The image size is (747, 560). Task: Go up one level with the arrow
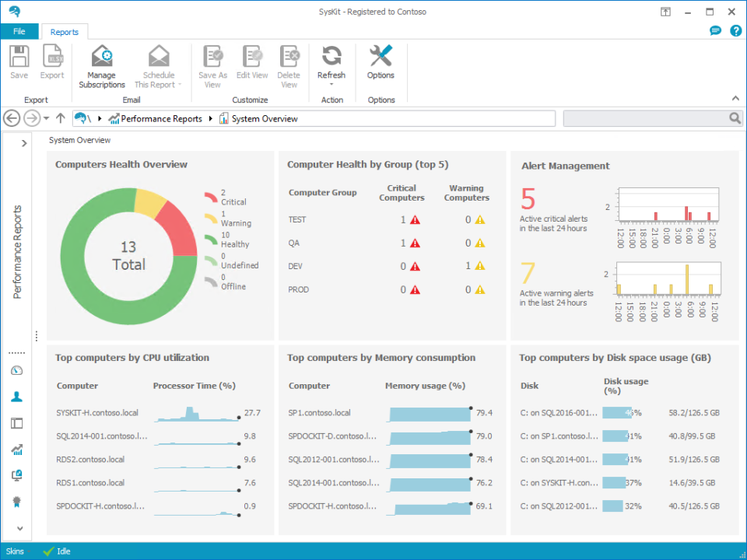tap(60, 118)
